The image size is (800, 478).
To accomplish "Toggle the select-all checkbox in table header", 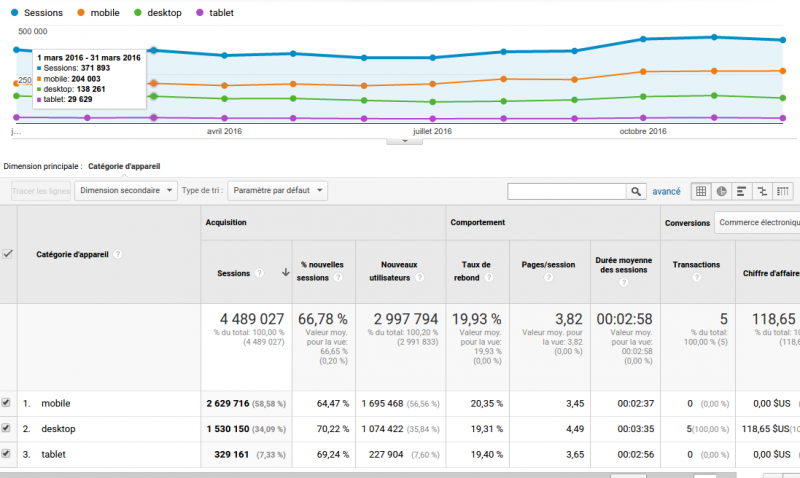I will [x=8, y=254].
